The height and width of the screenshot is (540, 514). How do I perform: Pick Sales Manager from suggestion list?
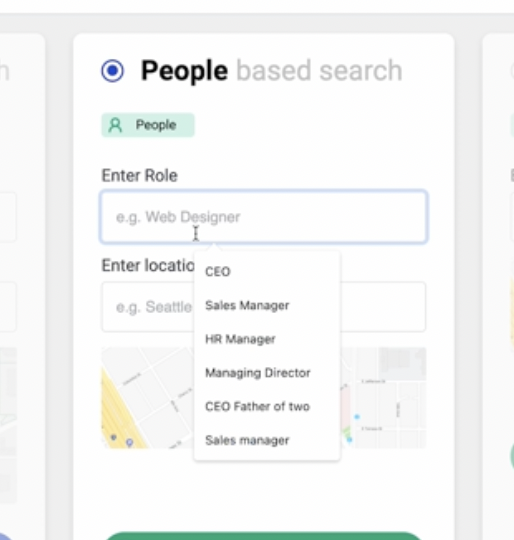[247, 305]
